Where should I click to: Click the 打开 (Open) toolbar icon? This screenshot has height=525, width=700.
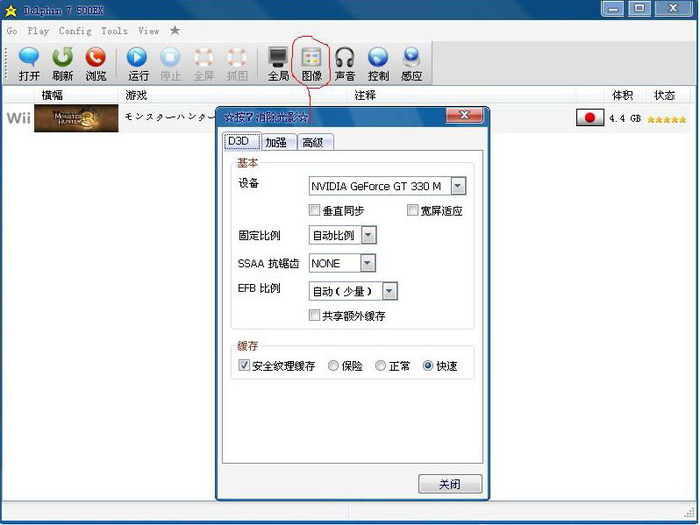[29, 64]
